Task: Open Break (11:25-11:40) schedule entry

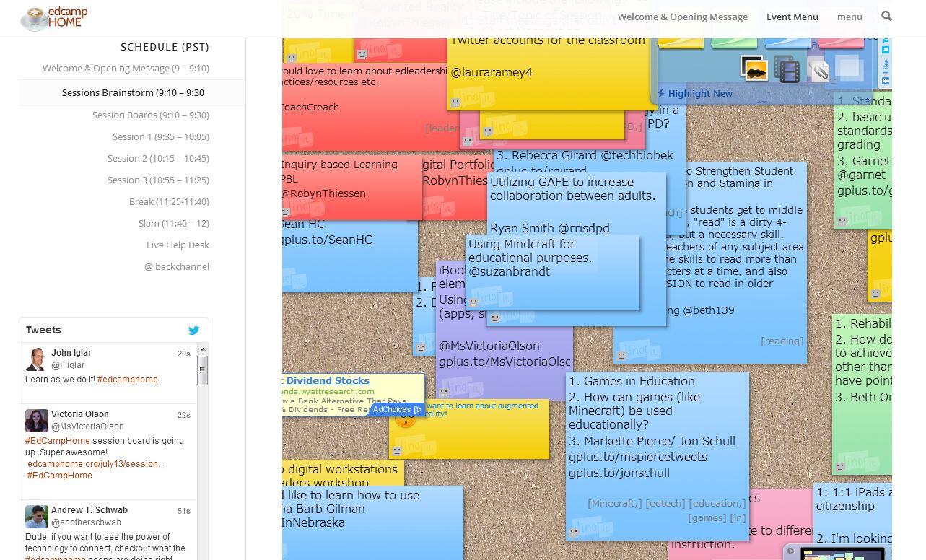Action: [169, 201]
